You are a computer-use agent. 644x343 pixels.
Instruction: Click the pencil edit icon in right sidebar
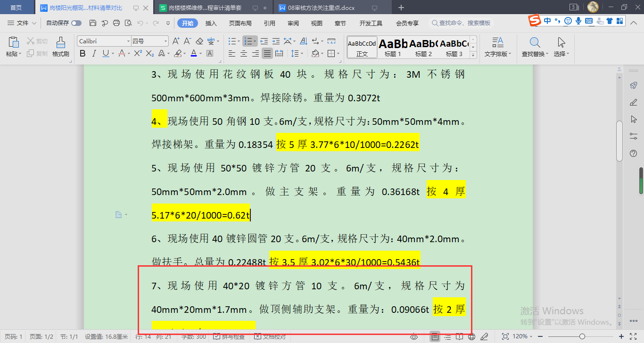[x=634, y=102]
